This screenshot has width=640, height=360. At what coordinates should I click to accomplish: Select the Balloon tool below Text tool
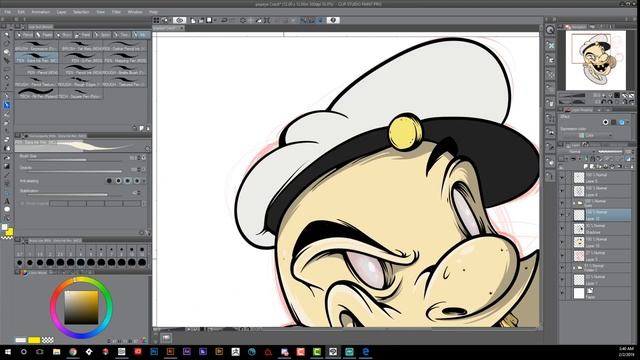point(7,209)
